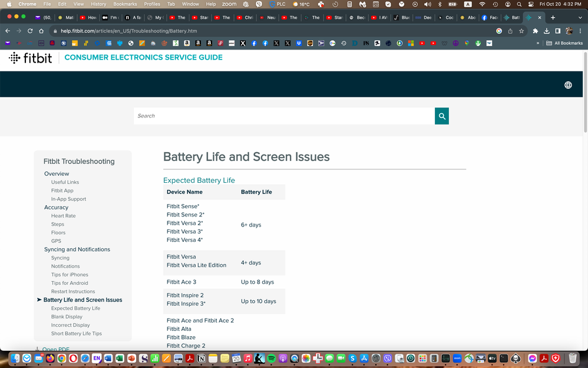Image resolution: width=588 pixels, height=368 pixels.
Task: Click the Google icon in address bar
Action: click(499, 31)
